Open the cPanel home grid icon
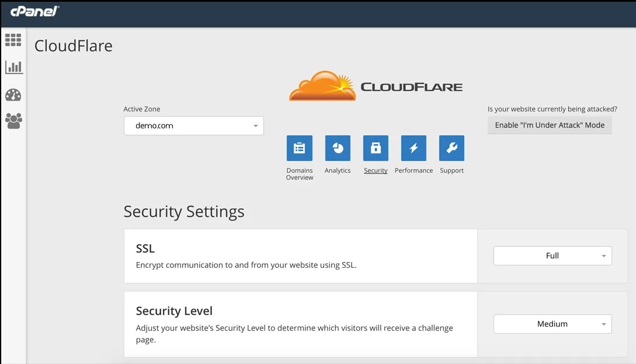The image size is (636, 364). [x=13, y=40]
